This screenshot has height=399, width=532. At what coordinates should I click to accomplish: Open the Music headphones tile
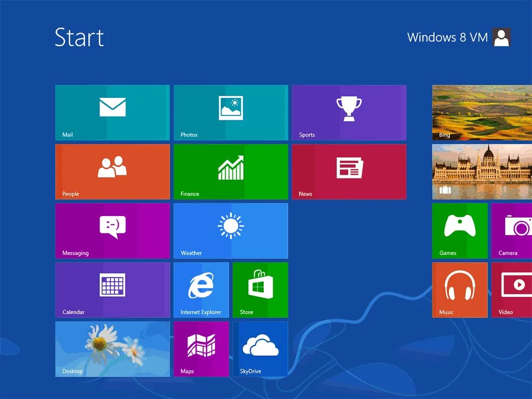click(460, 290)
